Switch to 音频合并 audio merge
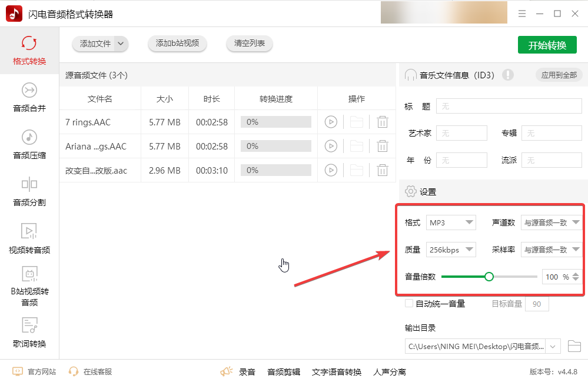 tap(29, 98)
